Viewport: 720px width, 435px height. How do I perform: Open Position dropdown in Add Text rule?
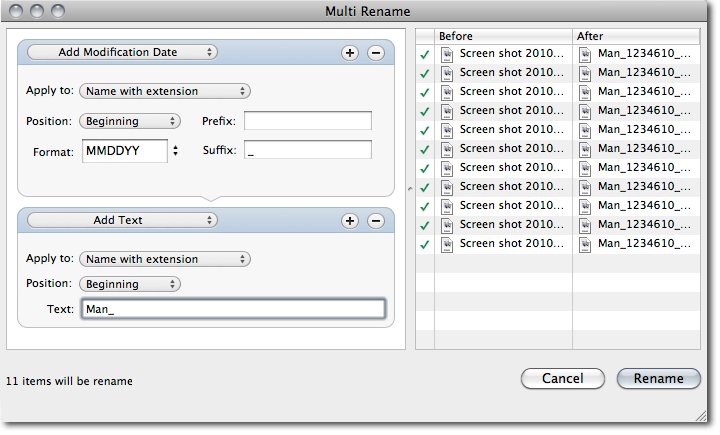pos(130,284)
